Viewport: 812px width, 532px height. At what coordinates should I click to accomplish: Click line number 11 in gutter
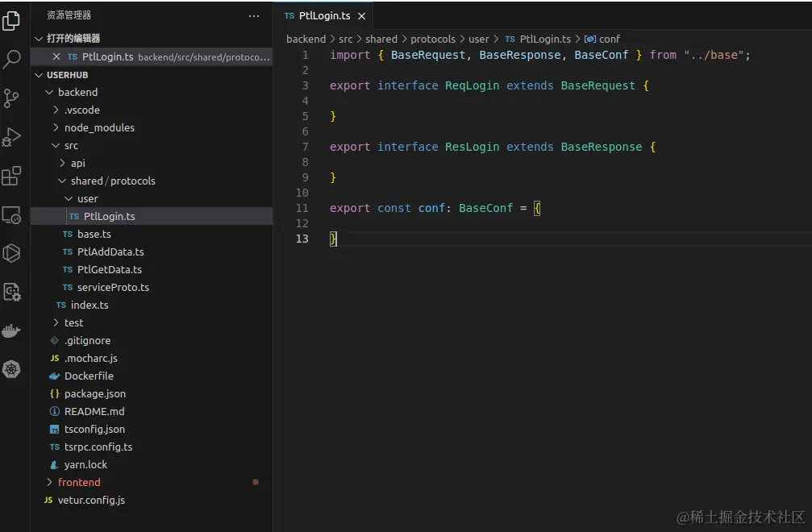tap(302, 208)
